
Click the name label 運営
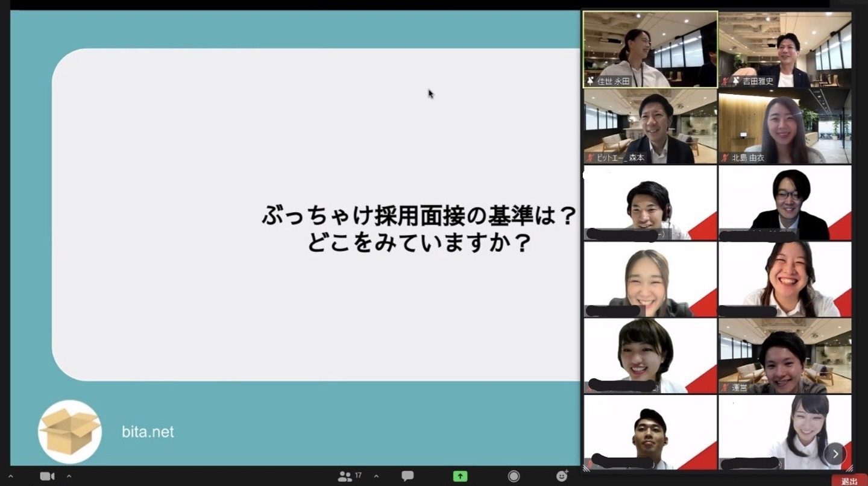[740, 388]
